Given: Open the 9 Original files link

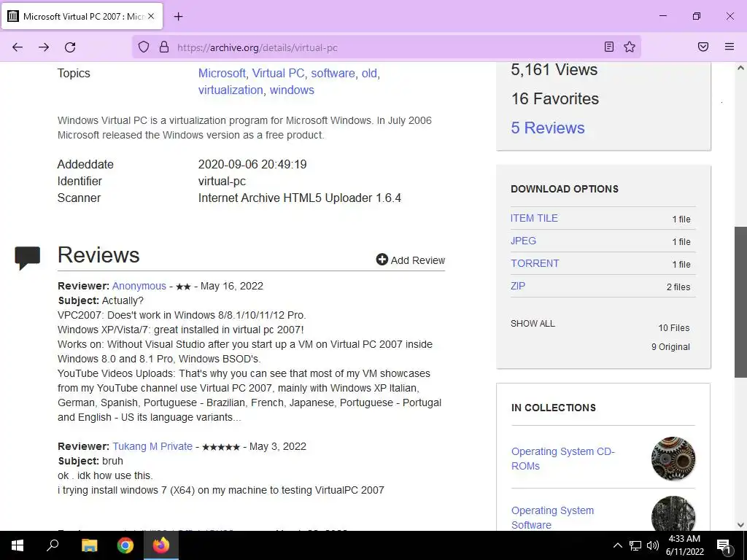Looking at the screenshot, I should 670,347.
